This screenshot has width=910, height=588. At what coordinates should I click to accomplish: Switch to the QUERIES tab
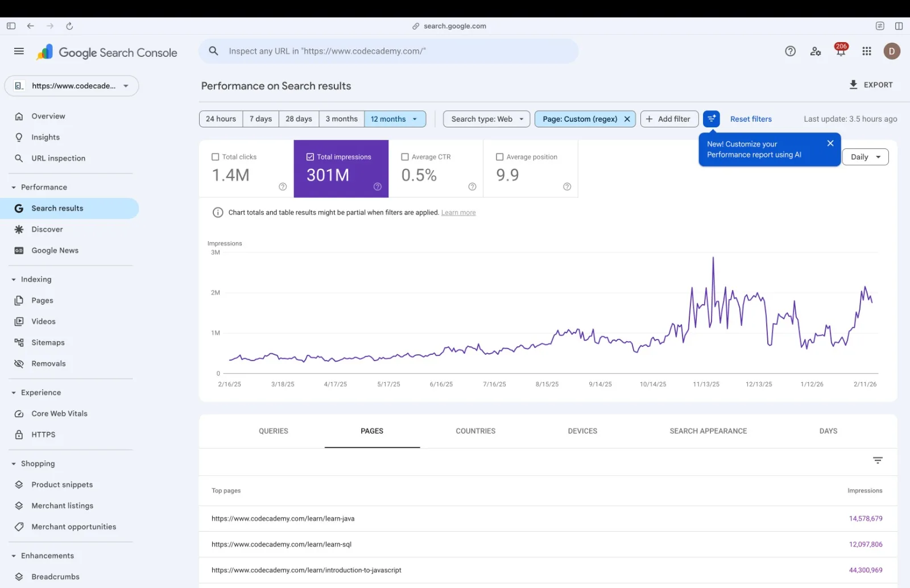click(274, 431)
